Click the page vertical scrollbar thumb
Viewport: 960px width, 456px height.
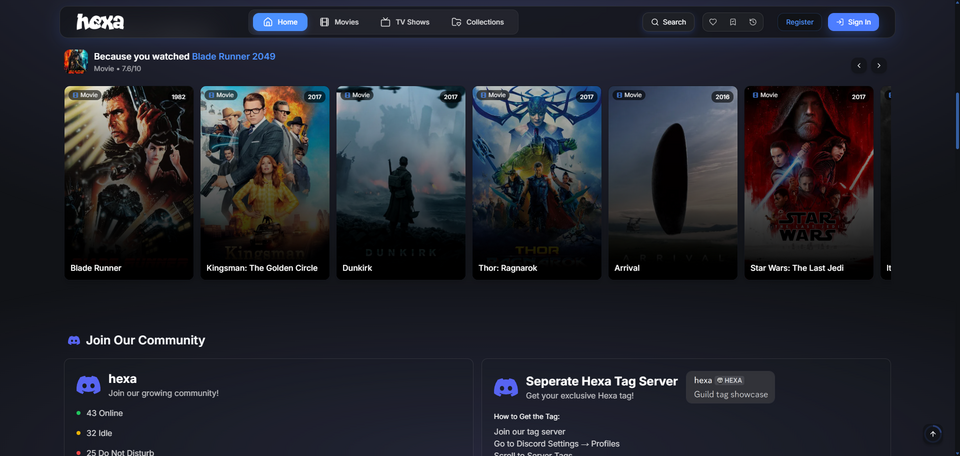(x=957, y=121)
